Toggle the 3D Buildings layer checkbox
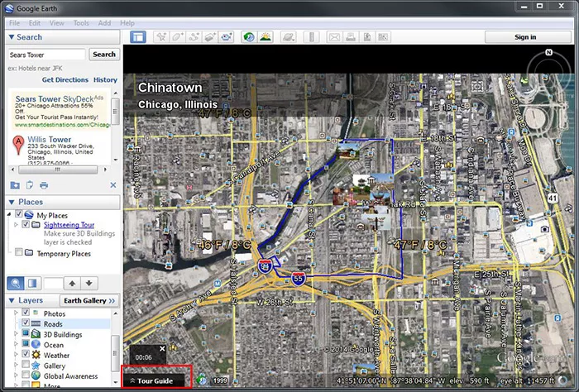 pos(26,333)
